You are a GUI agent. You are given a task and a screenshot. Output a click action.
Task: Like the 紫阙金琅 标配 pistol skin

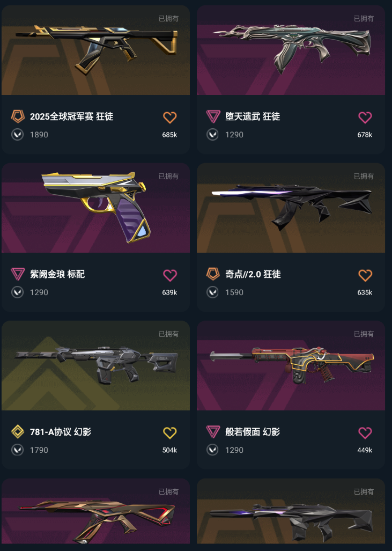click(x=169, y=275)
